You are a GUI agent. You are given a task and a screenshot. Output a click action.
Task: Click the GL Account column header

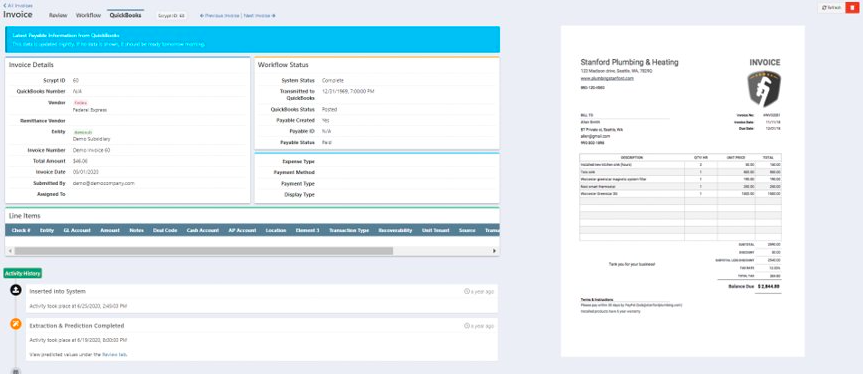point(77,230)
